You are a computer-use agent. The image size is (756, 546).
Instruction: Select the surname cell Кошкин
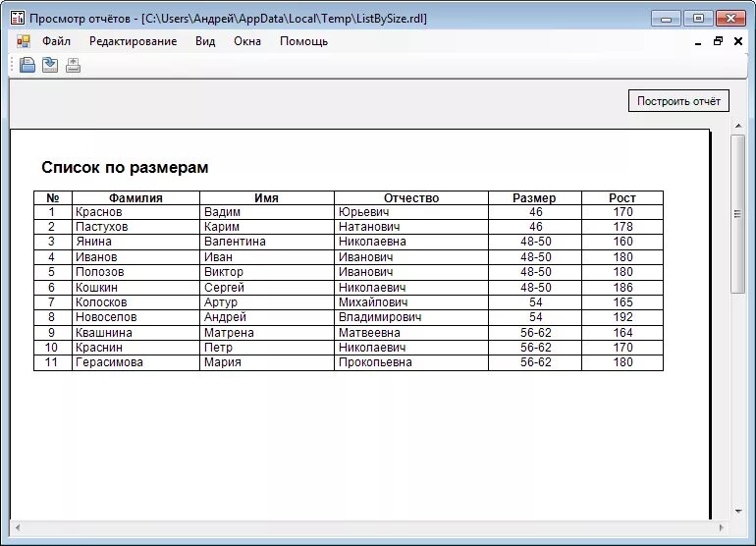click(135, 288)
